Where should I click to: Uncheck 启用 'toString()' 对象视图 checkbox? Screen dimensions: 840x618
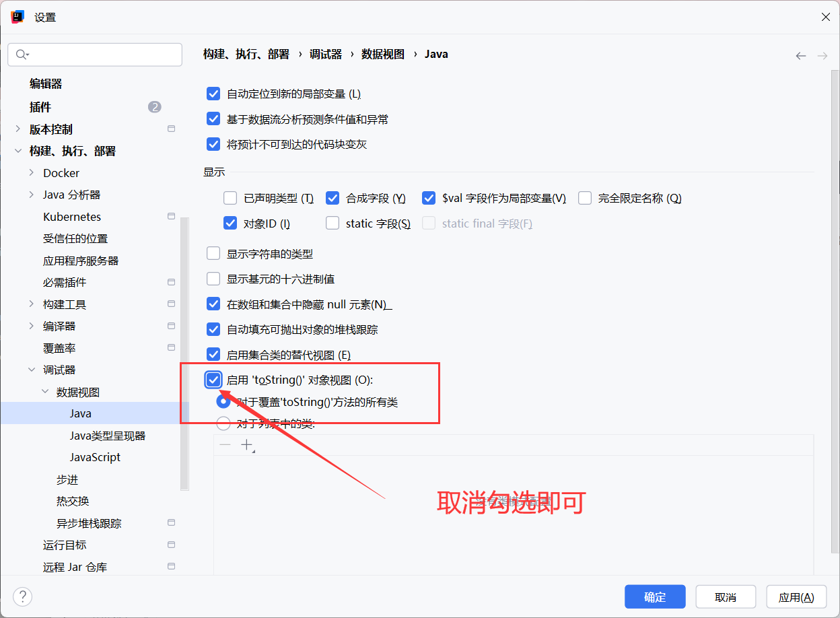tap(213, 380)
